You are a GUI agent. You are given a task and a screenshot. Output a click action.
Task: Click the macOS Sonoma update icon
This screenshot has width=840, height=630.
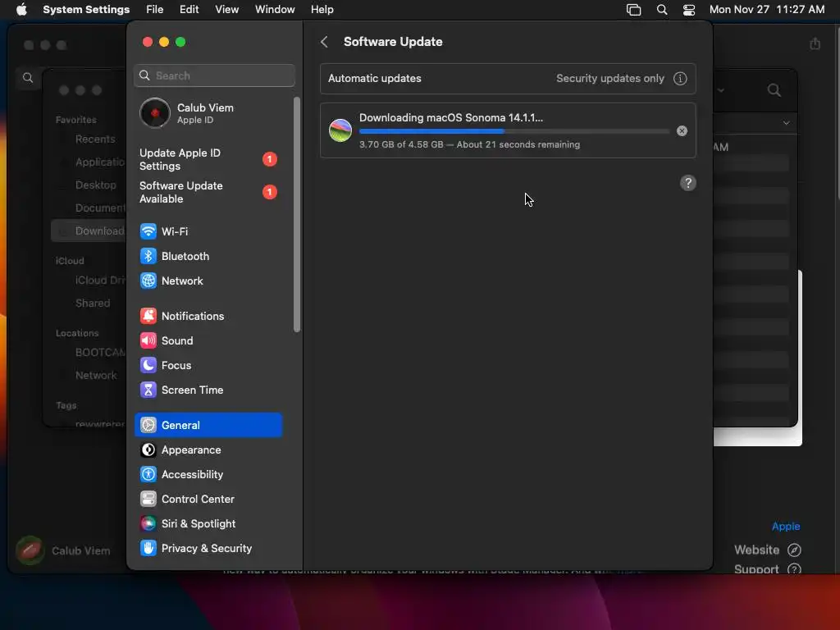point(340,130)
